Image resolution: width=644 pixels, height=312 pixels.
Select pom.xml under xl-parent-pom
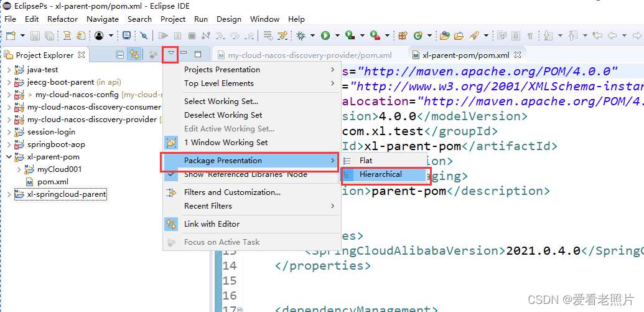click(x=52, y=182)
